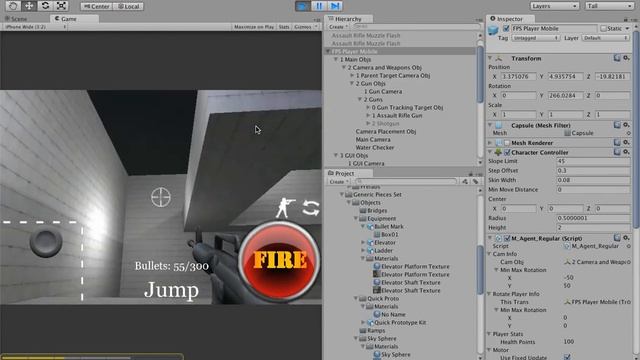
Task: Click the Rotation Y field value 266.0284
Action: click(x=565, y=96)
